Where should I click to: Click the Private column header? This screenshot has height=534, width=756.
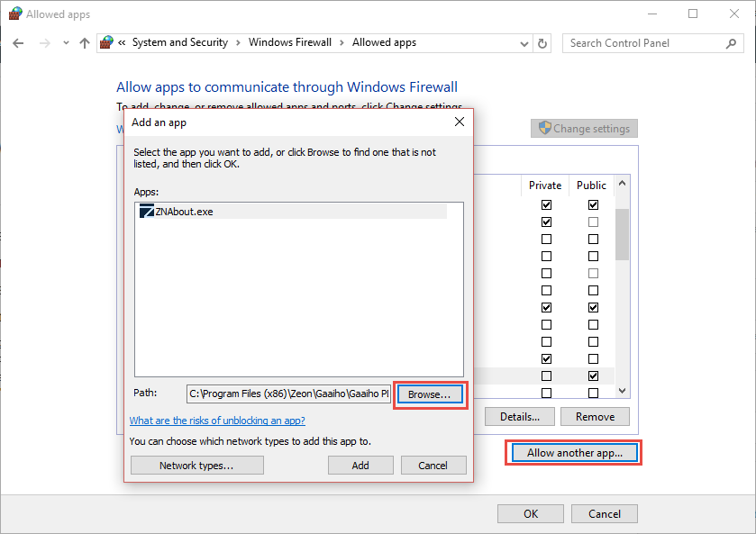(545, 186)
